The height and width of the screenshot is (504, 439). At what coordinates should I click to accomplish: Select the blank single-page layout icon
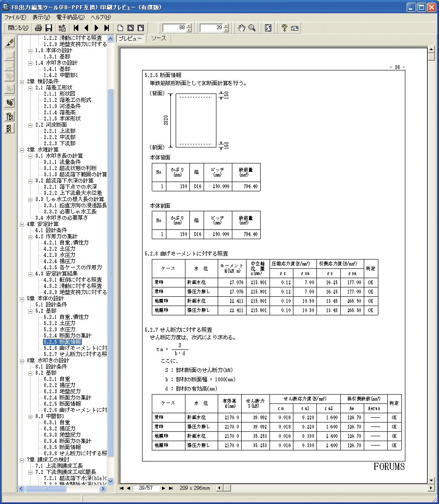(x=120, y=28)
